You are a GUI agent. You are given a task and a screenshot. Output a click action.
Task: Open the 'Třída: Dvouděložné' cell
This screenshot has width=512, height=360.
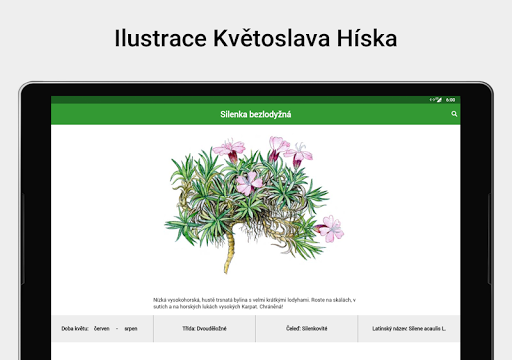click(204, 329)
